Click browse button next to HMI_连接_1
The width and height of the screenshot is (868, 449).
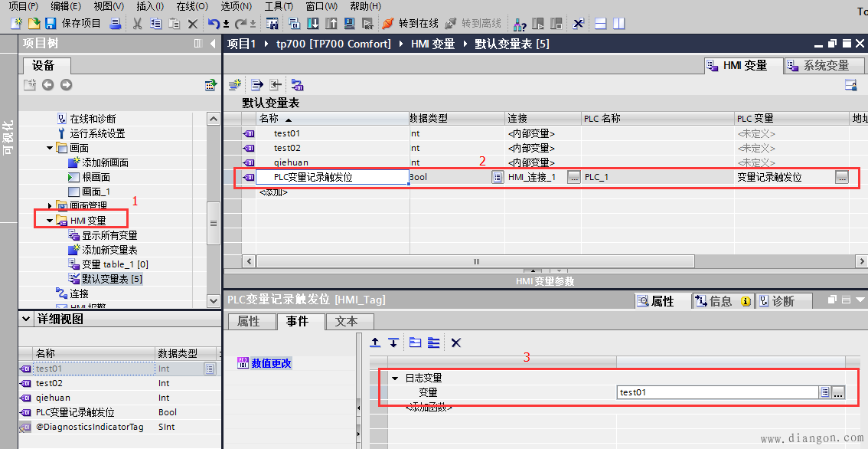tap(574, 177)
